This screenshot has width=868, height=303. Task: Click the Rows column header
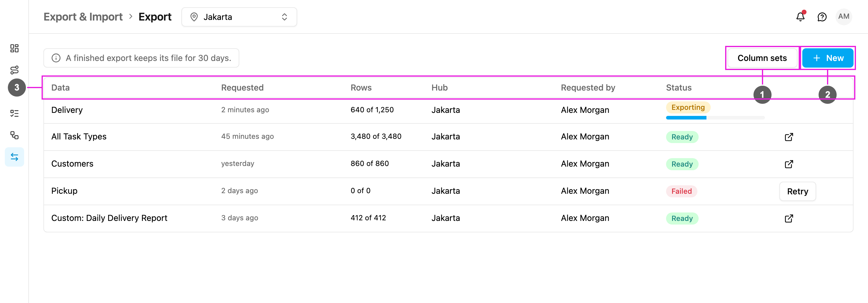coord(361,88)
